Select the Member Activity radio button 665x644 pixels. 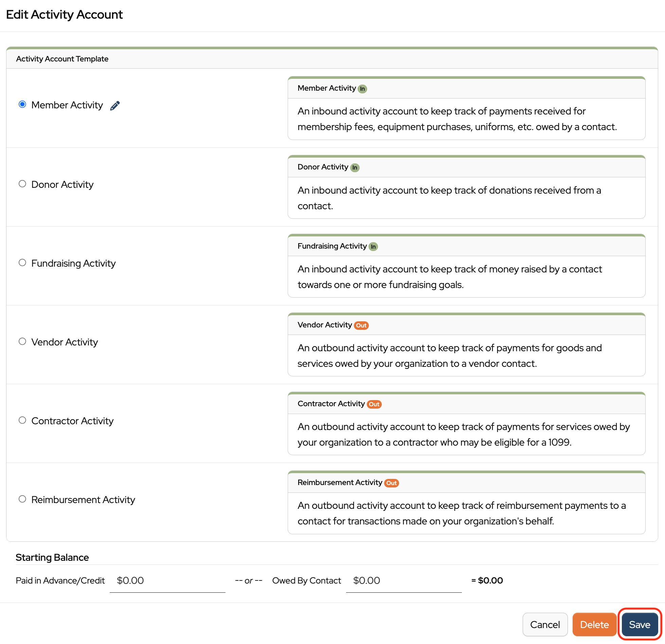coord(22,104)
